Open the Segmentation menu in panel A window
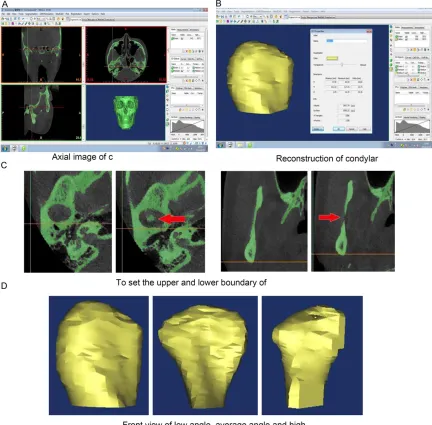Image resolution: width=432 pixels, height=425 pixels. 31,14
